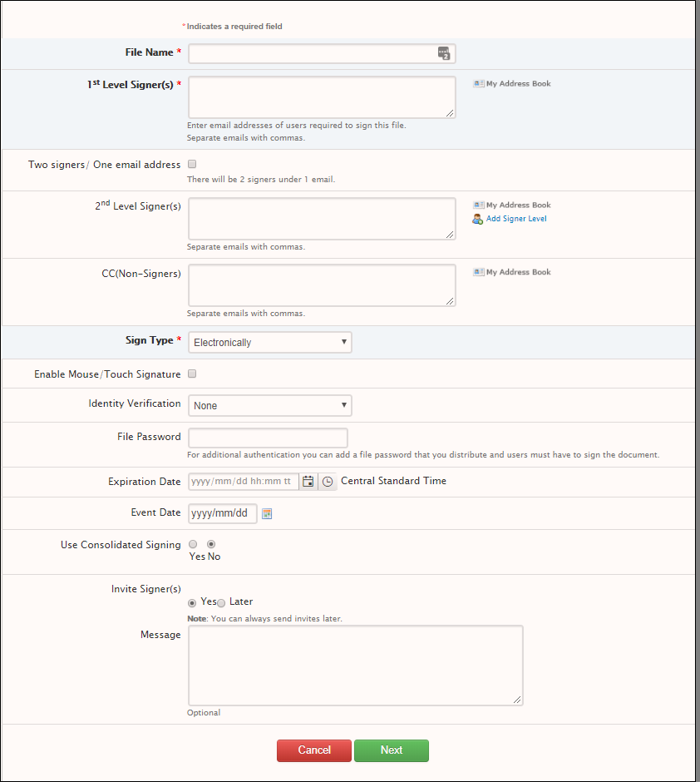The image size is (700, 782).
Task: Open the Event Date calendar icon
Action: coord(267,513)
